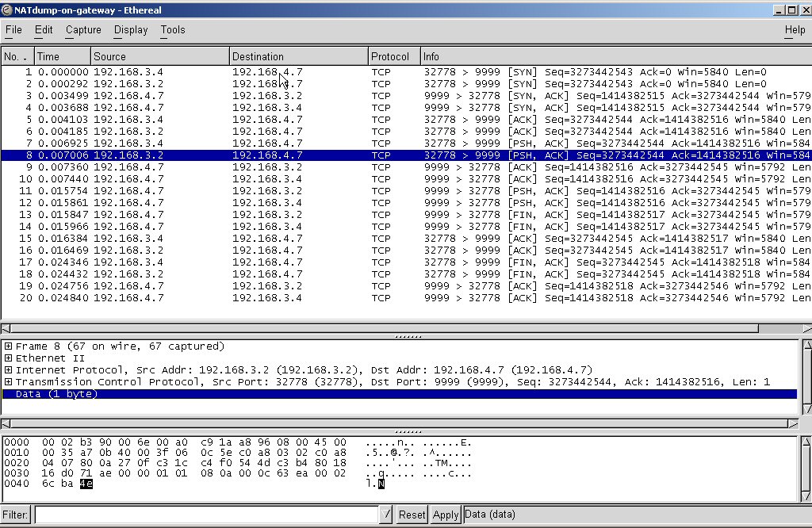Expand the Frame 8 tree node
Screen dimensions: 812x528
tap(8, 346)
